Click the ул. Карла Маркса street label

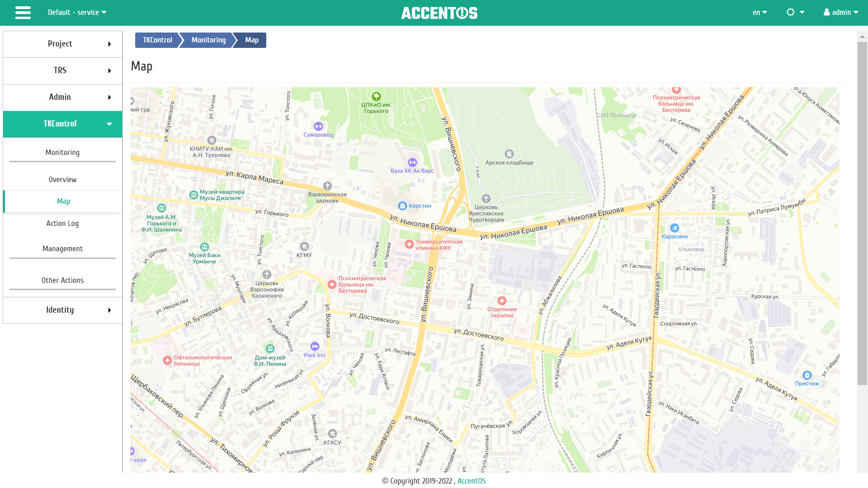(x=255, y=178)
